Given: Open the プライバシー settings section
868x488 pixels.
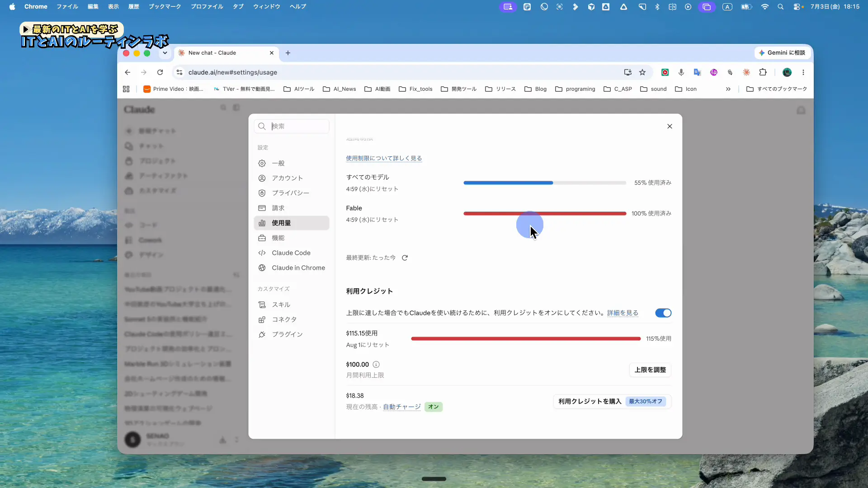Looking at the screenshot, I should point(292,193).
